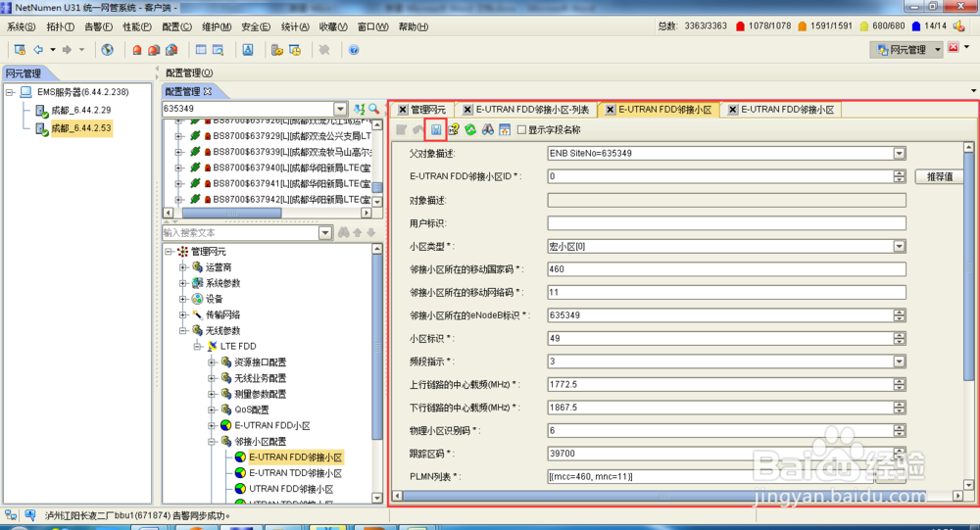
Task: Select BS8700$637940 entry in the list
Action: pos(292,169)
